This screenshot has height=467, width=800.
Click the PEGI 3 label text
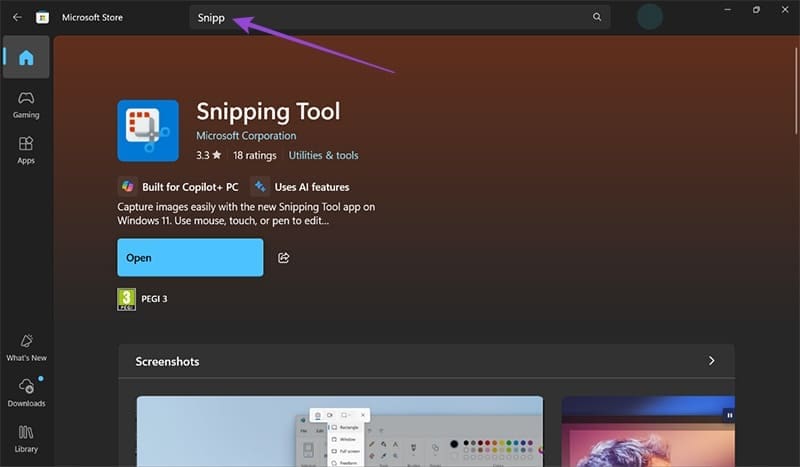[x=154, y=299]
